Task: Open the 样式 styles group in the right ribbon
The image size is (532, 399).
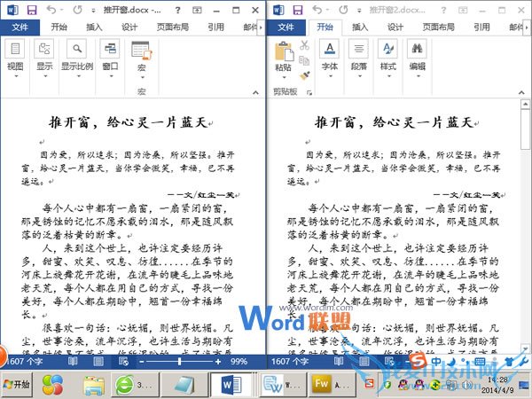Action: (388, 59)
